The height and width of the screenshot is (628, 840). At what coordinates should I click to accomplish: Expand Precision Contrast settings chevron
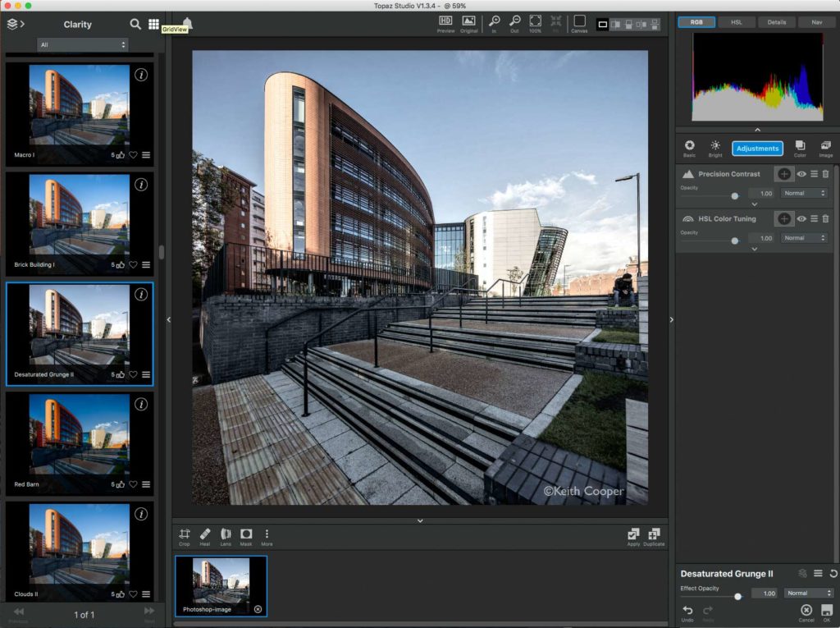[x=755, y=204]
